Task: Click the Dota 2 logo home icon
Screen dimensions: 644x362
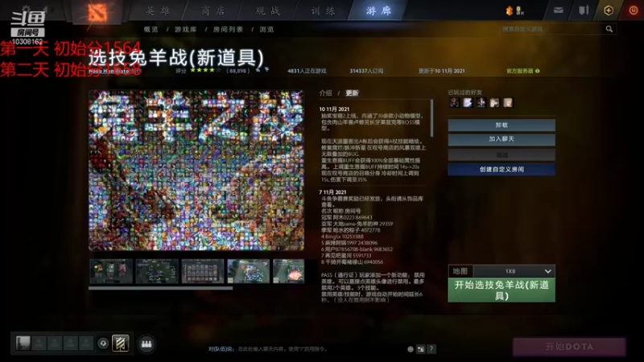Action: [x=97, y=12]
